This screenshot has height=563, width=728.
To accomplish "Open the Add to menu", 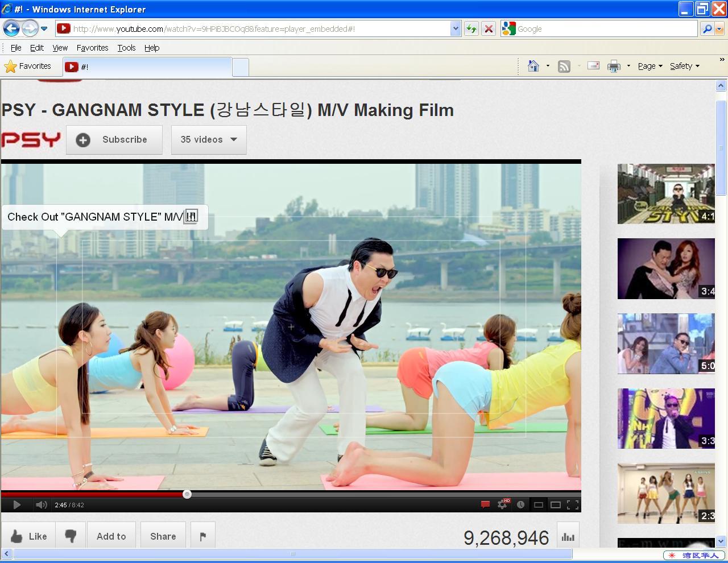I will pos(111,536).
